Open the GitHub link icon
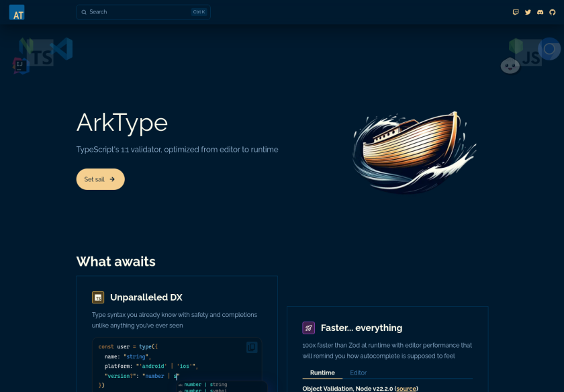This screenshot has height=392, width=564. pyautogui.click(x=552, y=12)
